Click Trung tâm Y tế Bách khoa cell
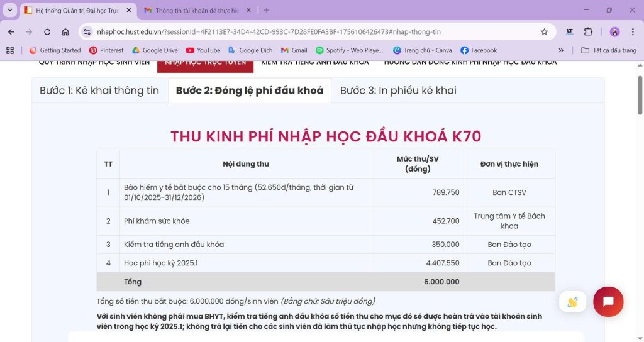Image resolution: width=644 pixels, height=342 pixels. 509,221
